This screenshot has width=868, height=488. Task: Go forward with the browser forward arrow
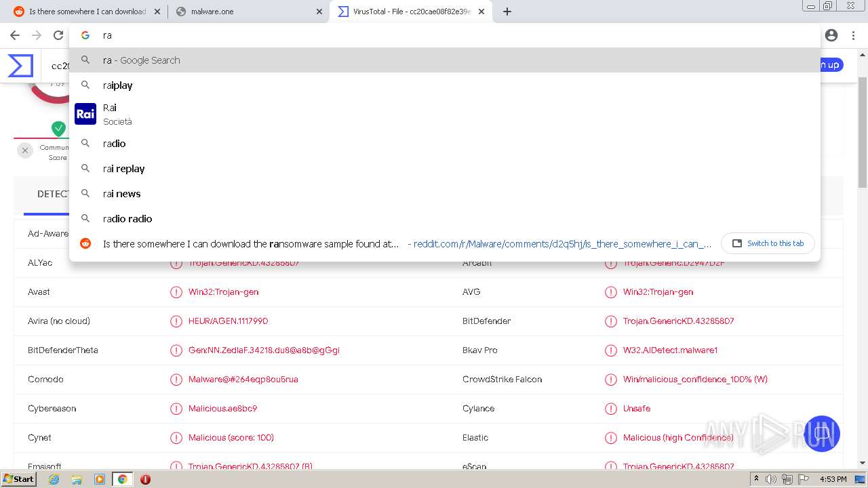pos(37,35)
